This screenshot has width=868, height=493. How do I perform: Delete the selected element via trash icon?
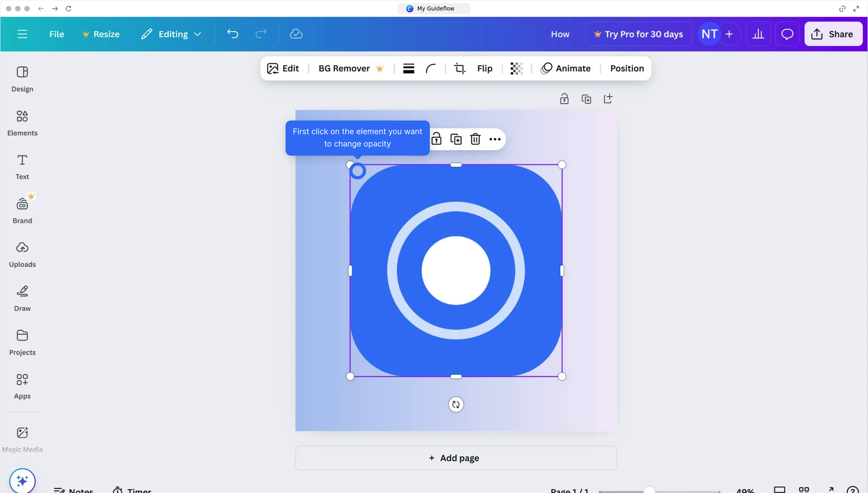[475, 139]
